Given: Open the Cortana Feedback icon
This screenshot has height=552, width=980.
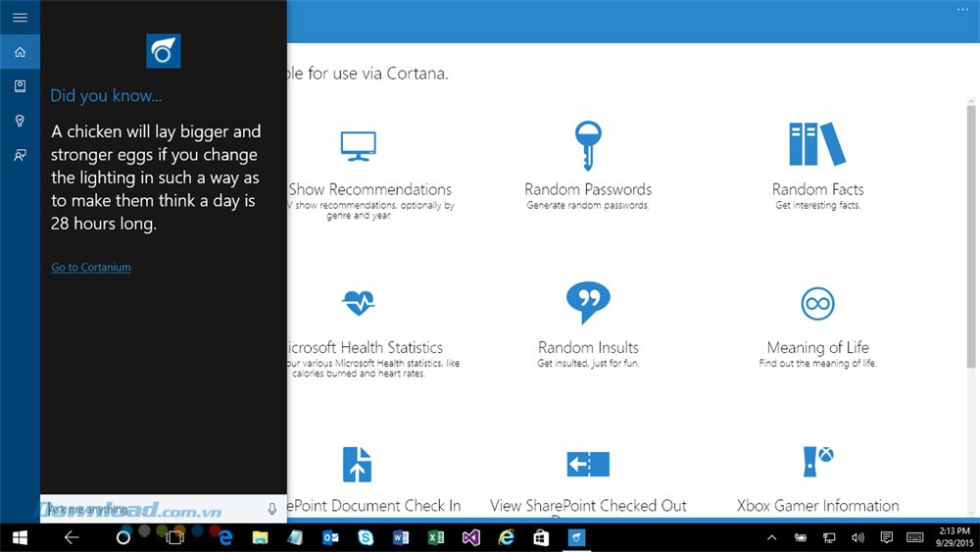Looking at the screenshot, I should [20, 155].
